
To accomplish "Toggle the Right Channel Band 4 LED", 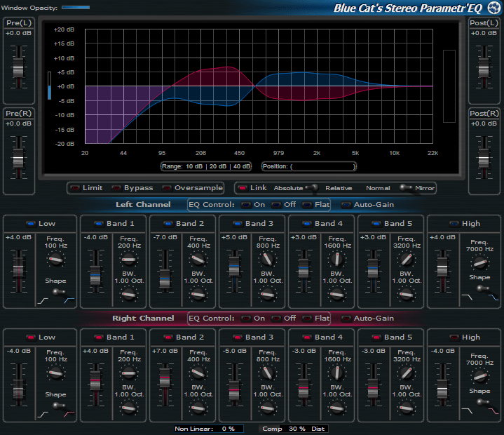I will tap(307, 337).
